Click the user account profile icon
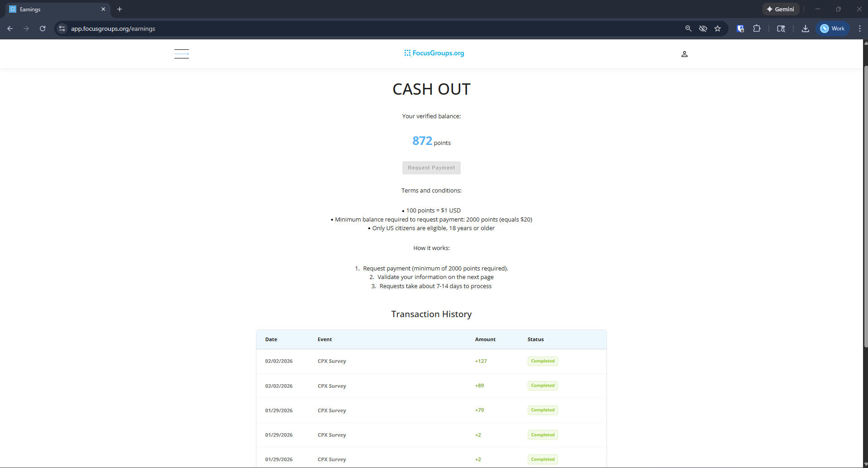868x468 pixels. [684, 54]
